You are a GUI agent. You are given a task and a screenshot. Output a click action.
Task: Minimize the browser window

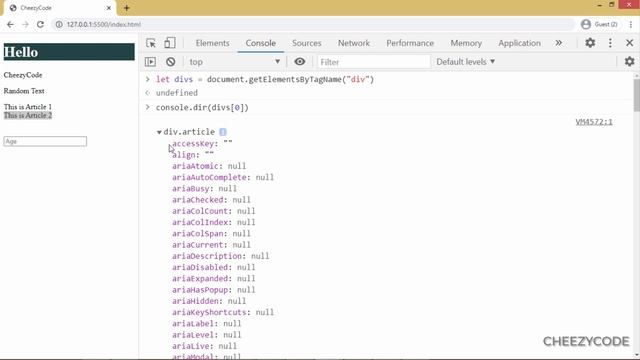click(599, 5)
